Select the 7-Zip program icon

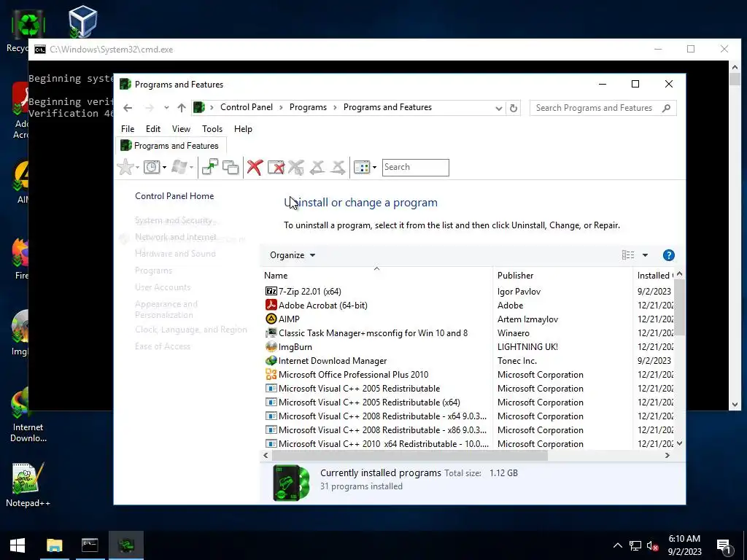pos(271,291)
